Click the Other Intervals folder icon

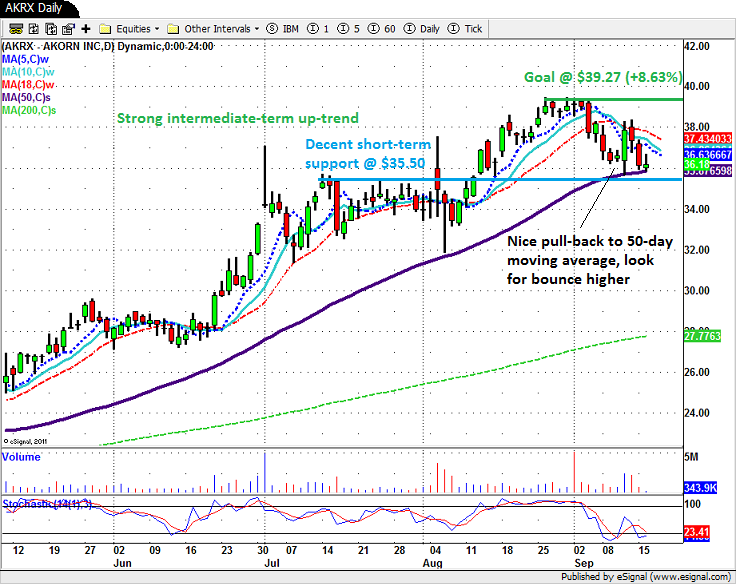pos(173,29)
